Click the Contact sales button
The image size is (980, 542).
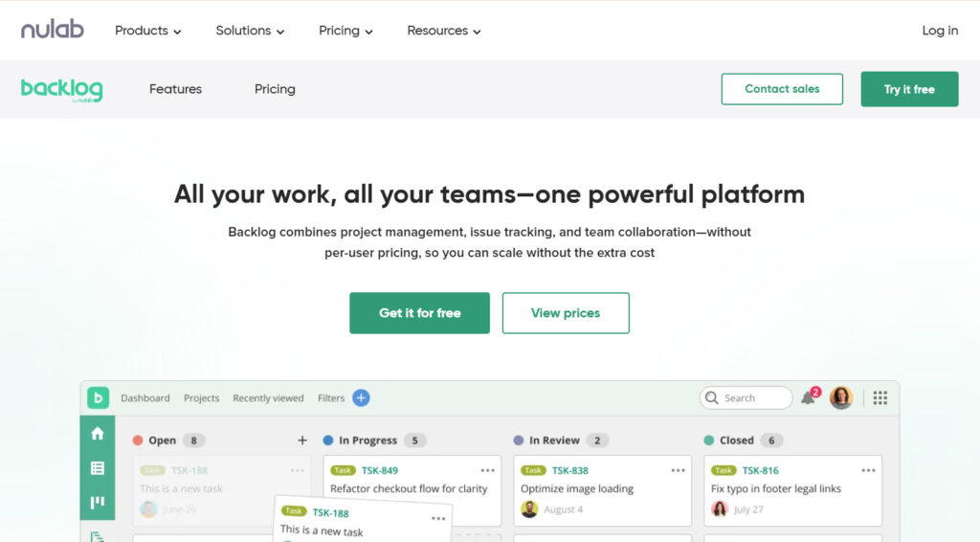click(x=782, y=89)
